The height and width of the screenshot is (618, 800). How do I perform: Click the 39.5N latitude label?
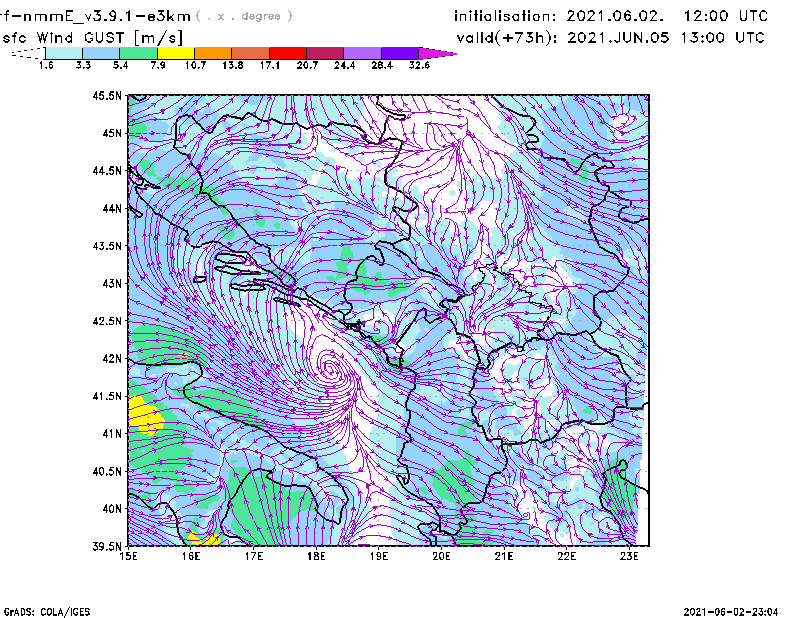(107, 546)
